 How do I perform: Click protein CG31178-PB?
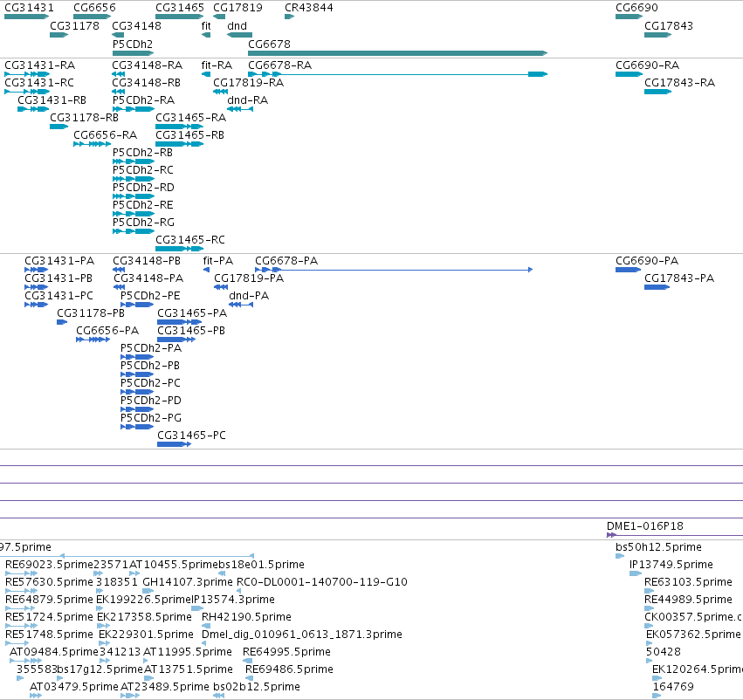tap(91, 313)
